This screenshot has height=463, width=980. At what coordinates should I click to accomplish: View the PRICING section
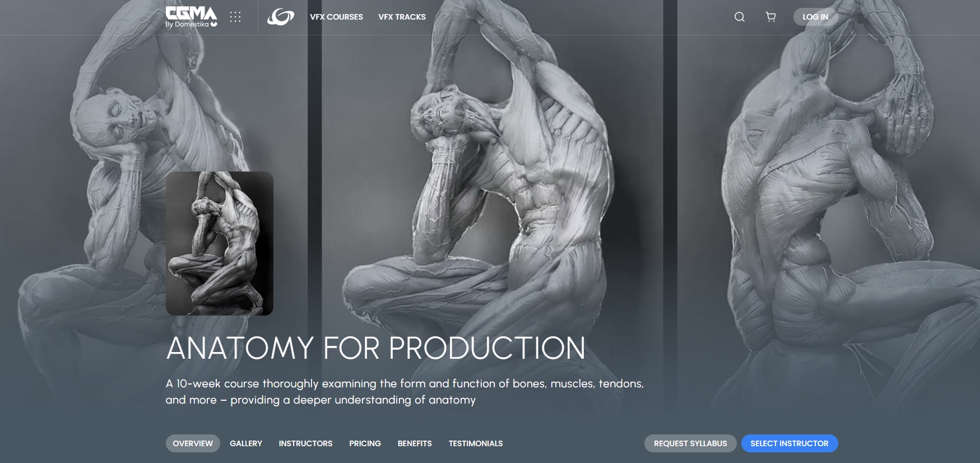point(365,443)
